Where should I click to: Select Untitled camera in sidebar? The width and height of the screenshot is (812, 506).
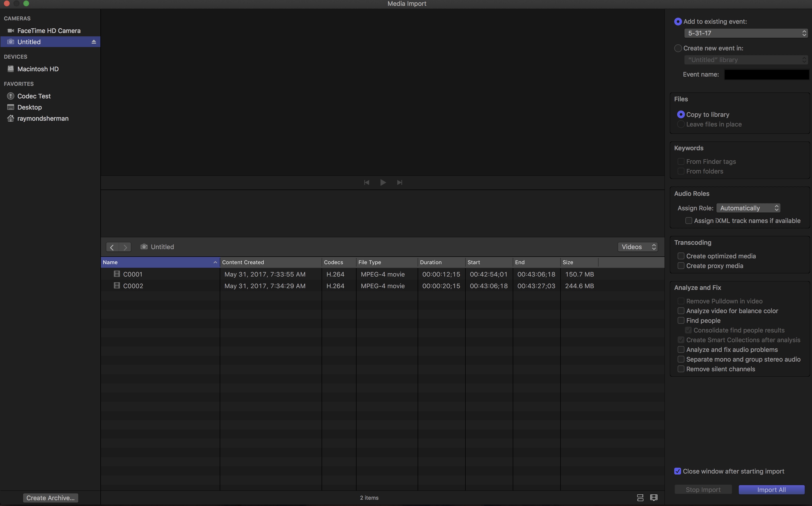tap(50, 42)
